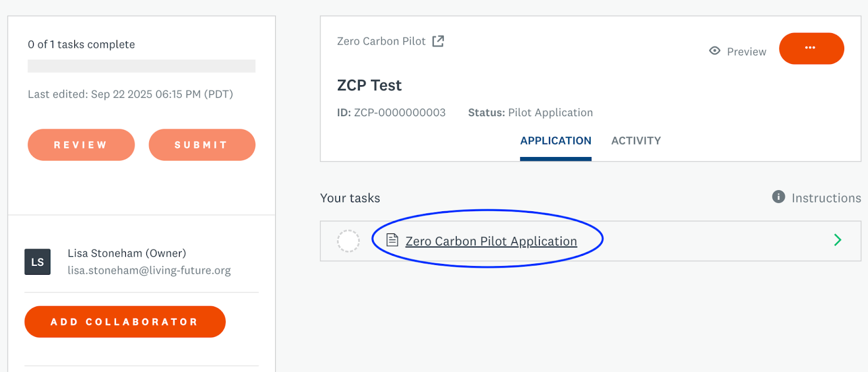
Task: Click the lisa.stoneham@living-future.org email address
Action: 149,270
